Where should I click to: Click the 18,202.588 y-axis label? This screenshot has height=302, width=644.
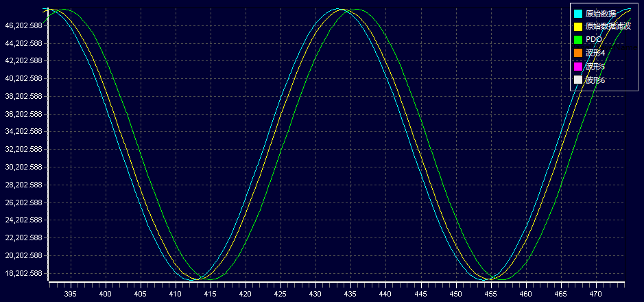[x=24, y=274]
